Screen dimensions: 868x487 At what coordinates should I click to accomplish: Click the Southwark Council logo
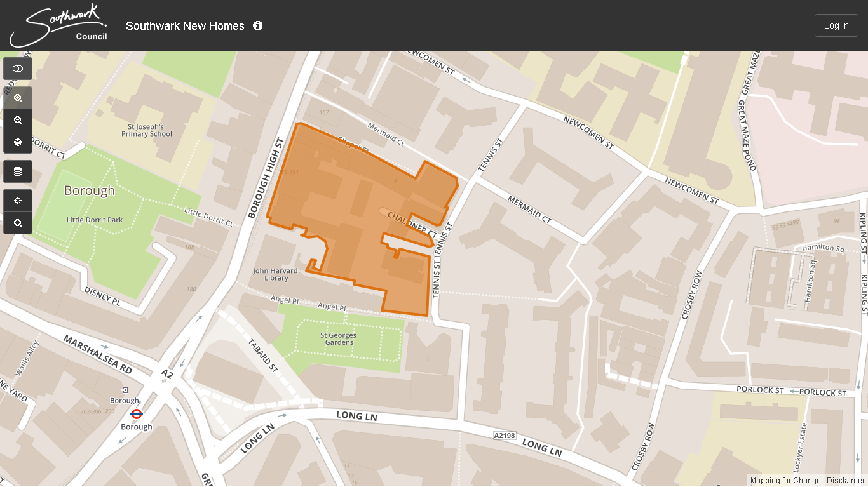click(58, 26)
